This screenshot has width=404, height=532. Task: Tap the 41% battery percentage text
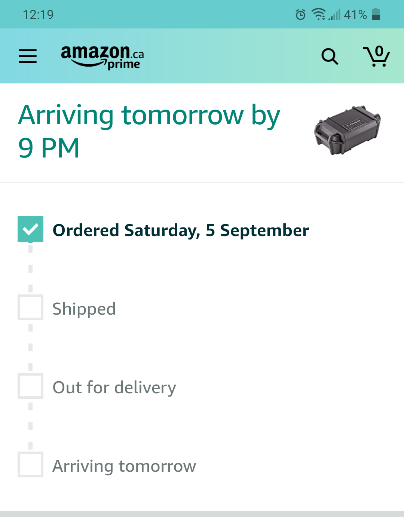355,15
